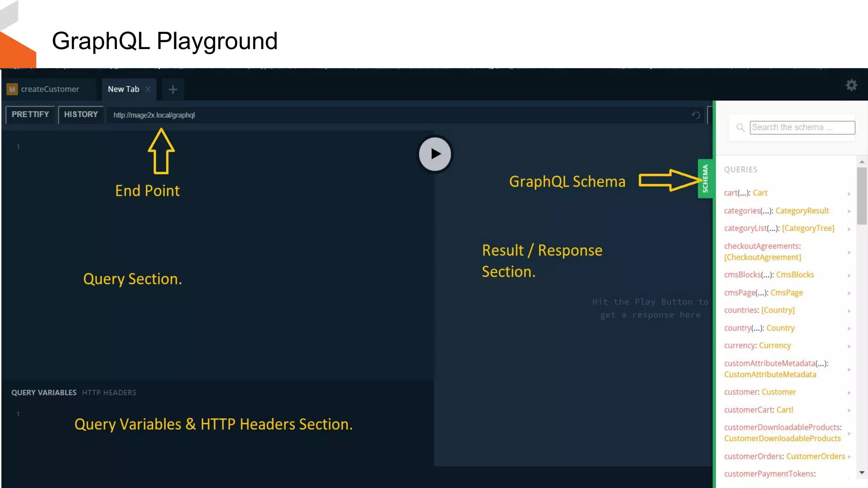Viewport: 868px width, 488px height.
Task: Open the QUERY VARIABLES tab
Action: tap(44, 393)
